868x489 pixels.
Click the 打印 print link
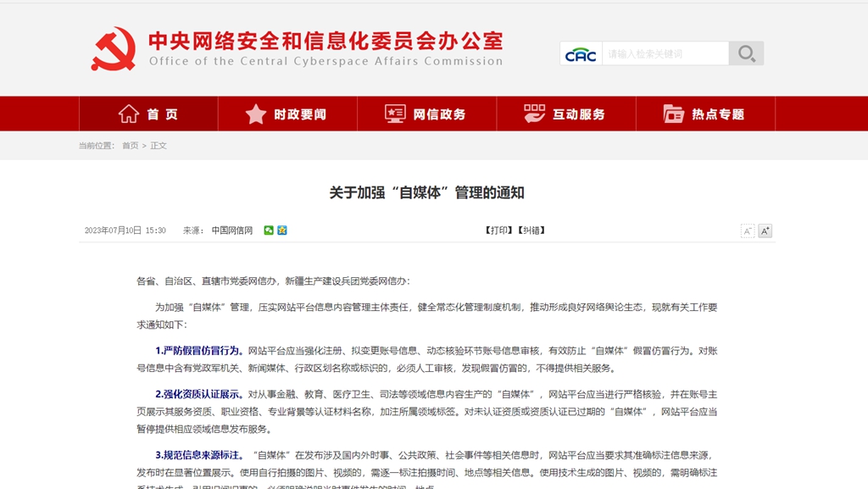point(498,231)
